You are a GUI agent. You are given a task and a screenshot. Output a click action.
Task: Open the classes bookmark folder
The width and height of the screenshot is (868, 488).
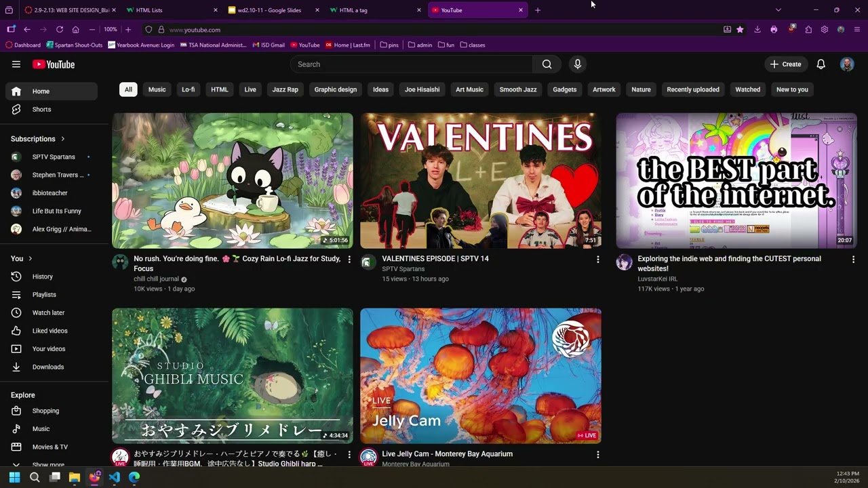pos(473,45)
